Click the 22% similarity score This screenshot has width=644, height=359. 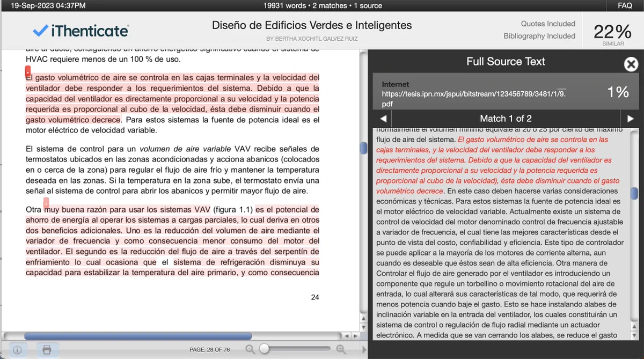pyautogui.click(x=613, y=32)
